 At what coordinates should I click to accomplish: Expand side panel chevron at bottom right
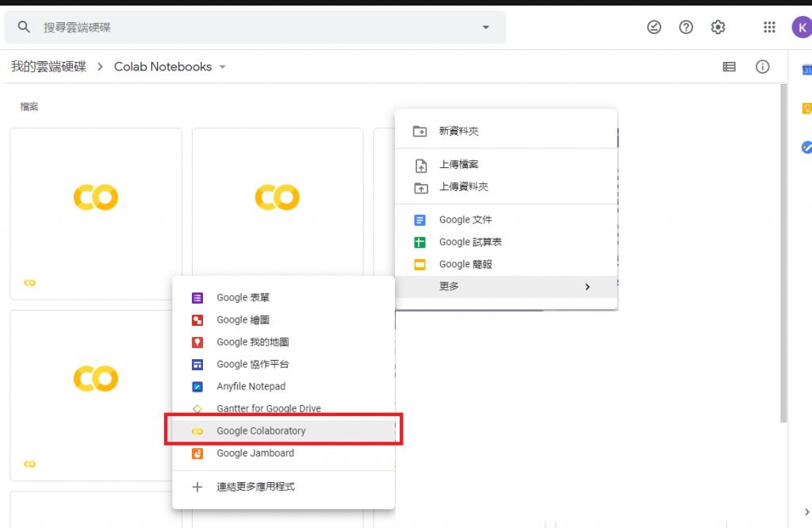806,512
